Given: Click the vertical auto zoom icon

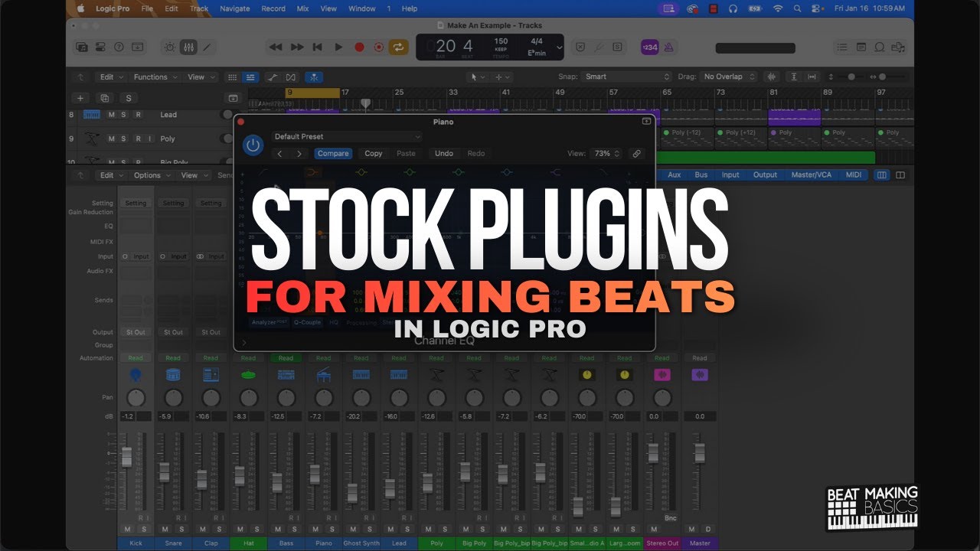Looking at the screenshot, I should click(794, 77).
